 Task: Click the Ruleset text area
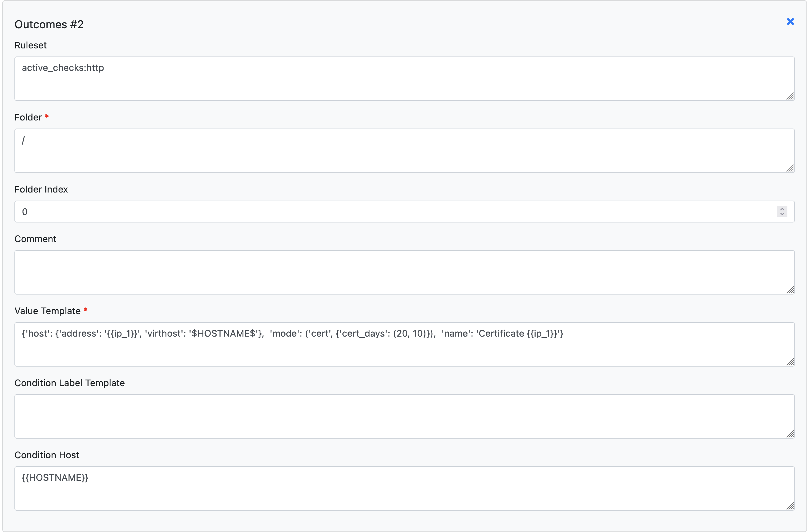point(404,79)
